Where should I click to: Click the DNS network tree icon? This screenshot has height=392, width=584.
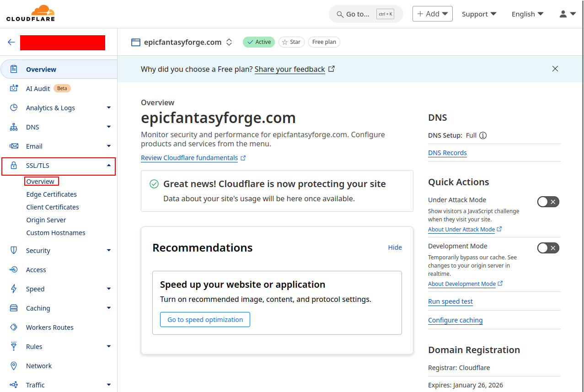point(14,127)
